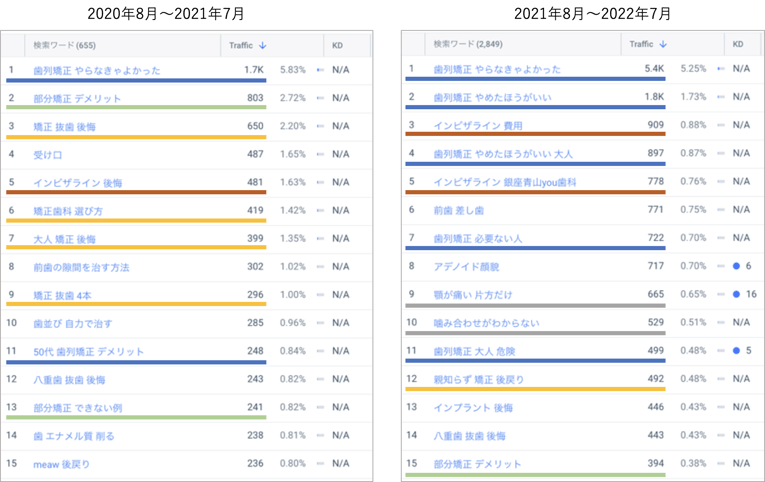Click Traffic sort arrow in 2021–2022 table
Image resolution: width=765 pixels, height=482 pixels.
pyautogui.click(x=663, y=44)
